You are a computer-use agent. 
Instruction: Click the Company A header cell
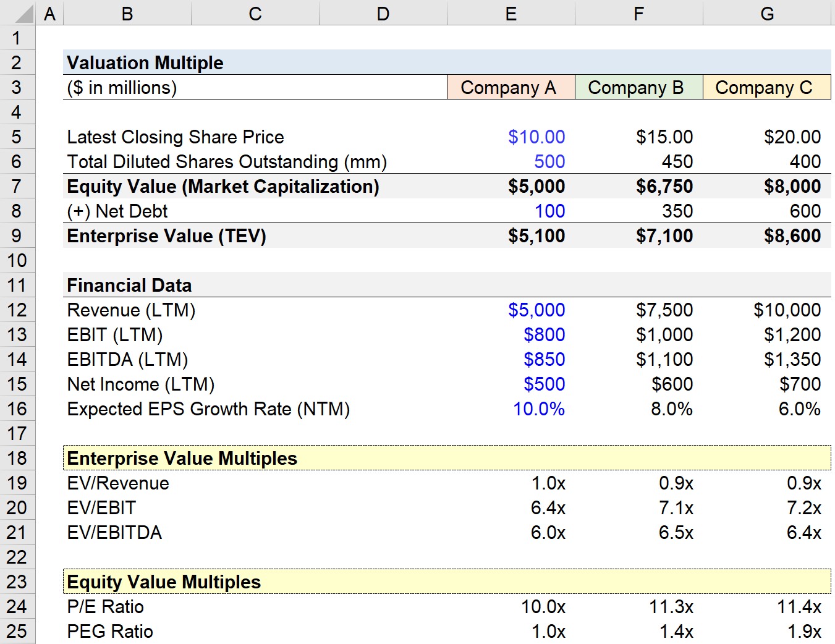(511, 87)
